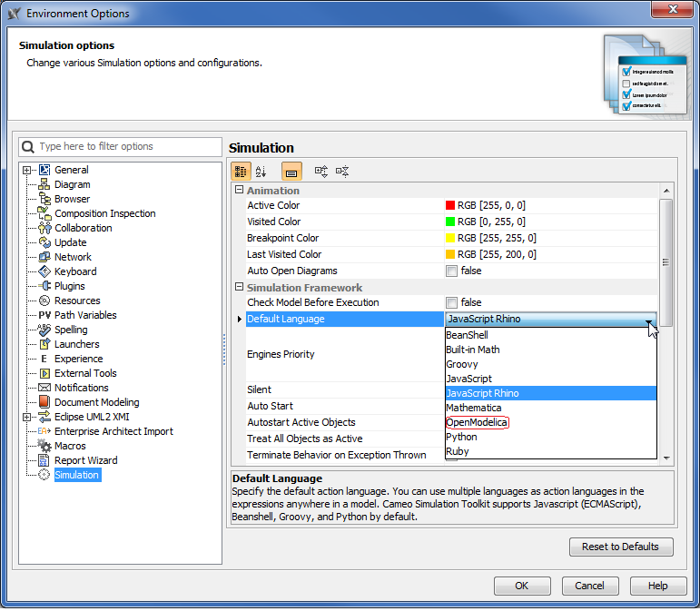Click the properties scrollbar up arrow
This screenshot has width=700, height=611.
click(x=666, y=191)
